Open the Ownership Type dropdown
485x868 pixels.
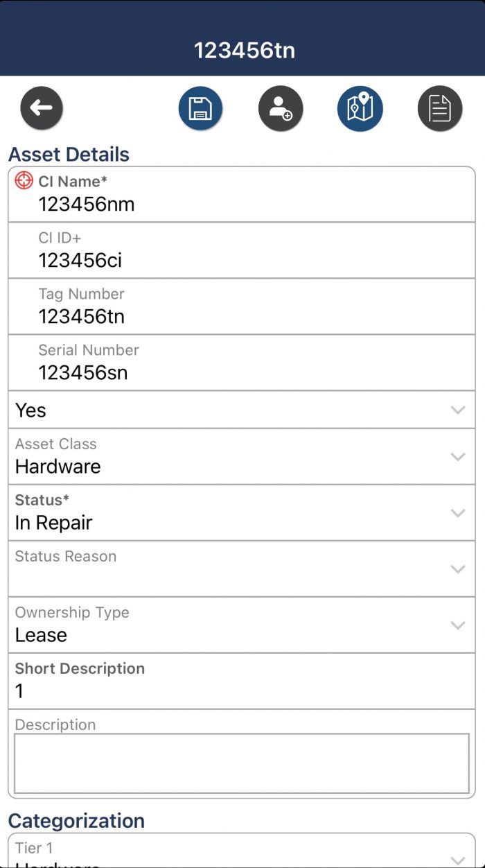coord(457,625)
